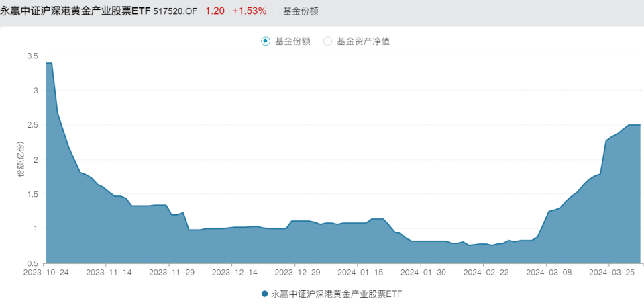
Task: Click the 2023-11-29 date axis label
Action: [x=169, y=272]
